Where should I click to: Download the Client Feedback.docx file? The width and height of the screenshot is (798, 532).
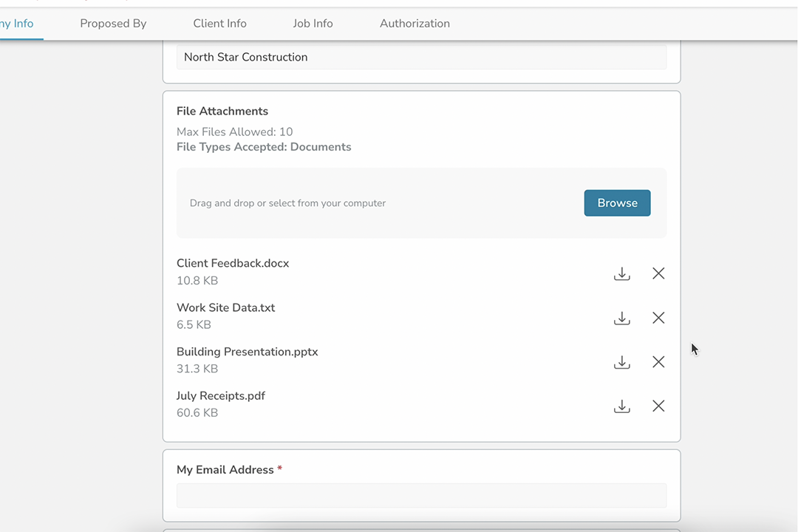click(x=621, y=273)
